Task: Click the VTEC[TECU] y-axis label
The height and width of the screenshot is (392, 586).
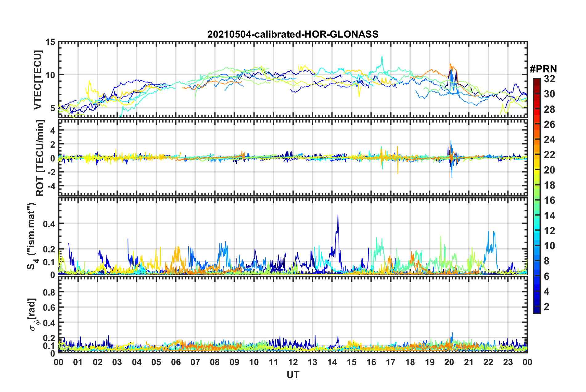Action: pyautogui.click(x=38, y=80)
